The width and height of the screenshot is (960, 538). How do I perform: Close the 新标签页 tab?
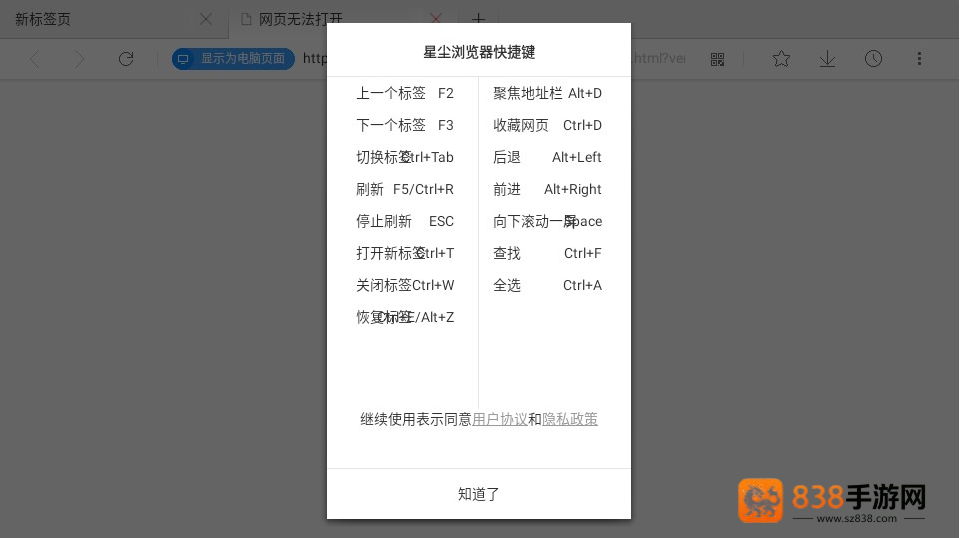[206, 20]
